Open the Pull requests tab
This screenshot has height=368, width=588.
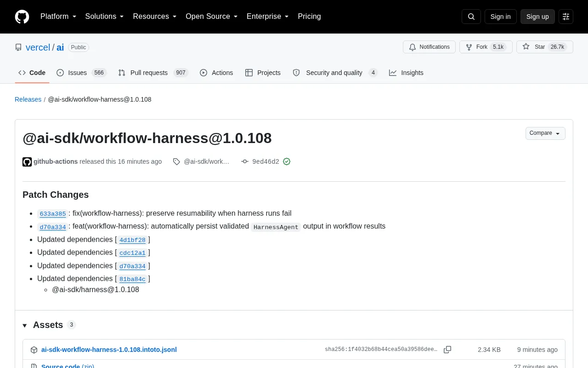point(153,73)
